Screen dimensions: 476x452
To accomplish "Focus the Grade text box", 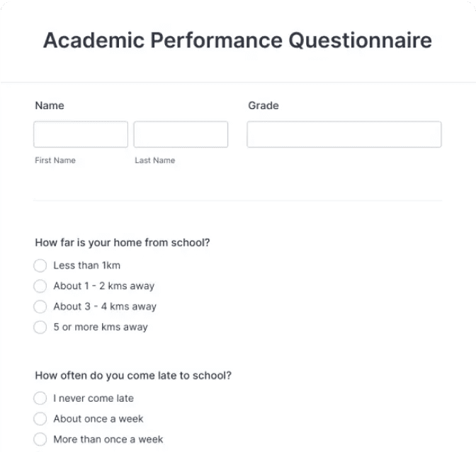I will click(x=344, y=135).
